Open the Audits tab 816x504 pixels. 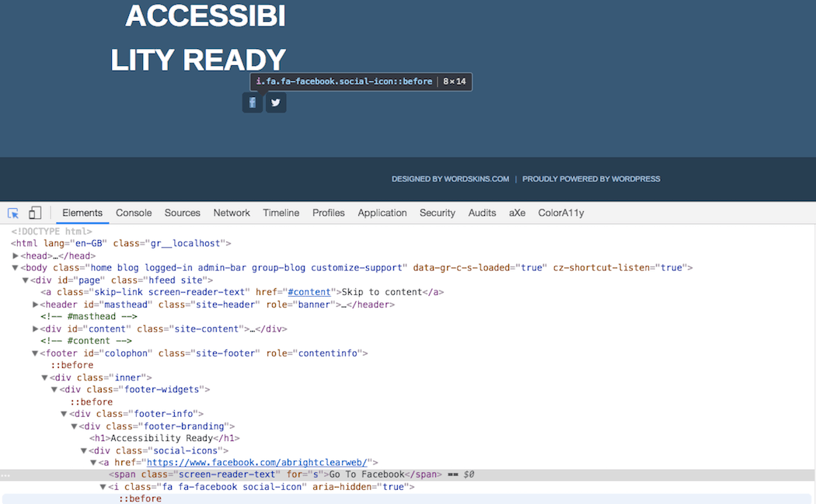point(482,213)
